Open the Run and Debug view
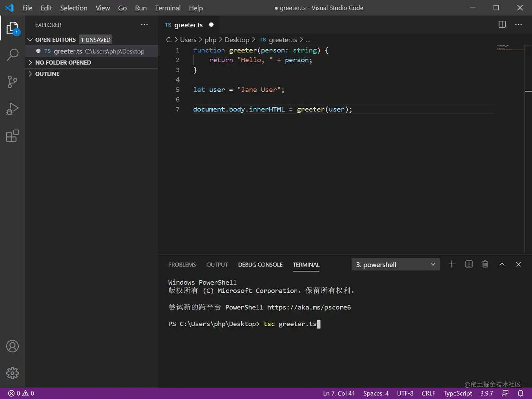Screen dimensions: 532x399 [x=12, y=109]
